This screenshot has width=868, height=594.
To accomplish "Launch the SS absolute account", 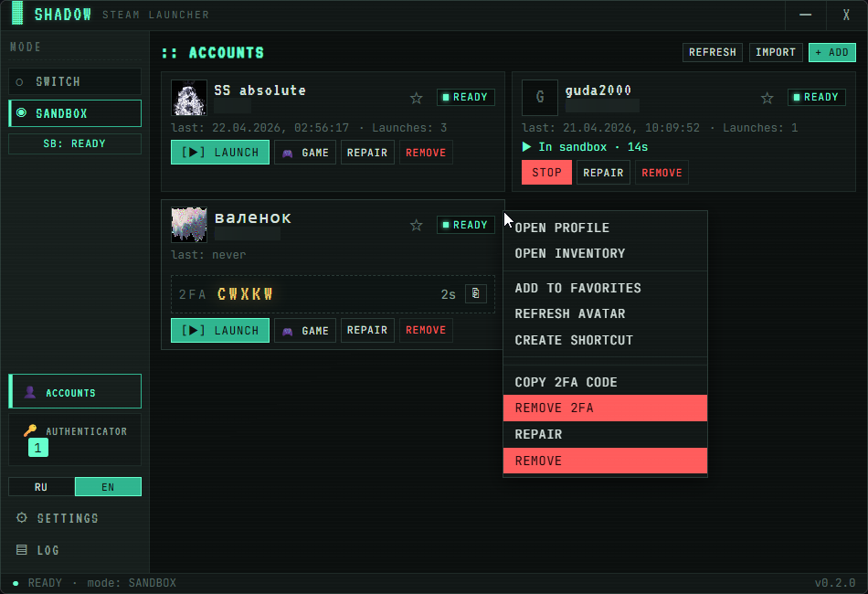I will pos(220,153).
